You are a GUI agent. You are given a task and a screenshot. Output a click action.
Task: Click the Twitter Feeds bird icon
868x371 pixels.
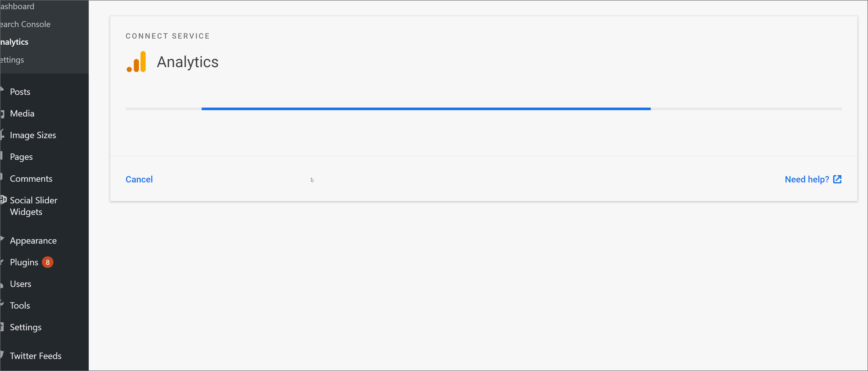[x=2, y=355]
